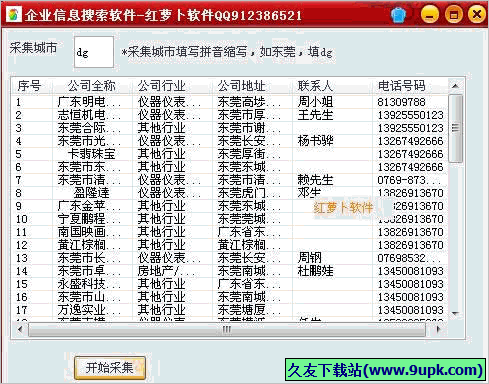
Task: Select row 17 company 万逸实业...
Action: (89, 310)
